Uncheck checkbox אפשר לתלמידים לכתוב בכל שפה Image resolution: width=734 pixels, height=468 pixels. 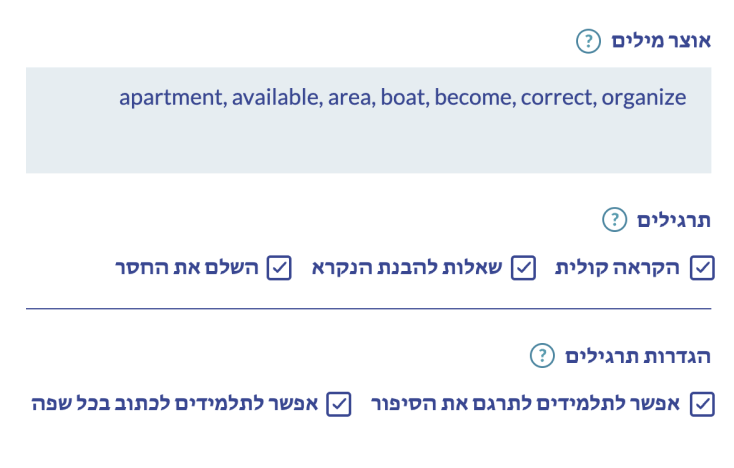339,404
